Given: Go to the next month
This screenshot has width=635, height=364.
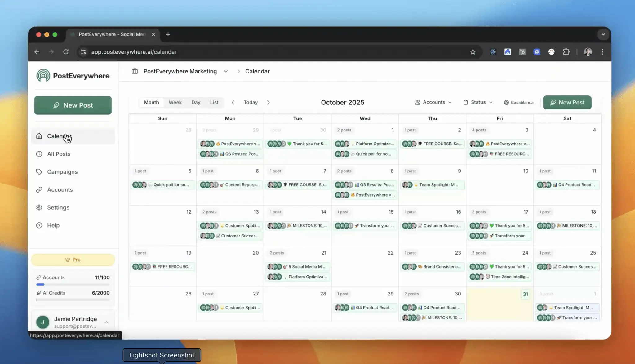Looking at the screenshot, I should point(269,102).
